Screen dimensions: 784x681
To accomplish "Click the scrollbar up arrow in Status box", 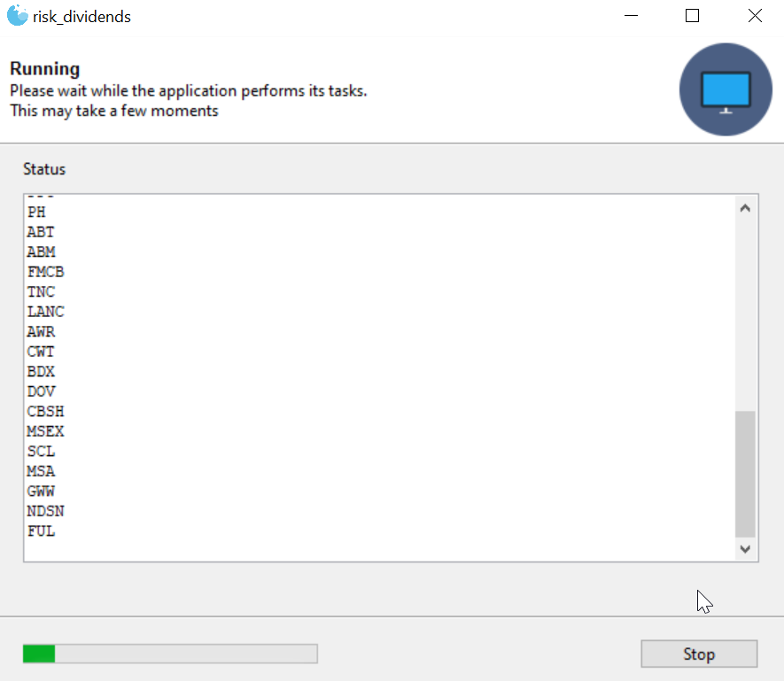I will 744,208.
